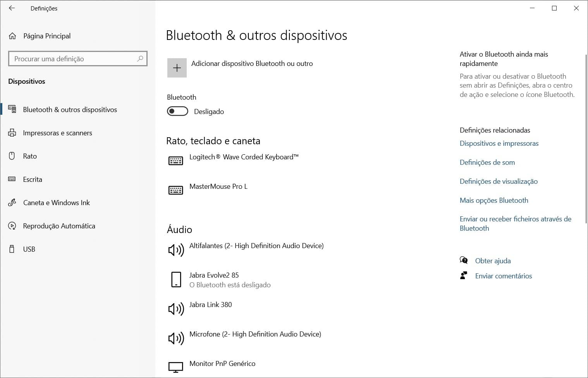Focus the Procurar uma definição search box
The height and width of the screenshot is (378, 588).
[x=78, y=59]
